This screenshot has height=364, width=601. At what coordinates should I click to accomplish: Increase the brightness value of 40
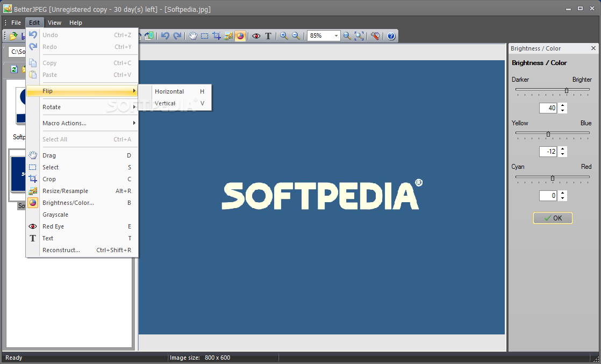click(x=562, y=105)
